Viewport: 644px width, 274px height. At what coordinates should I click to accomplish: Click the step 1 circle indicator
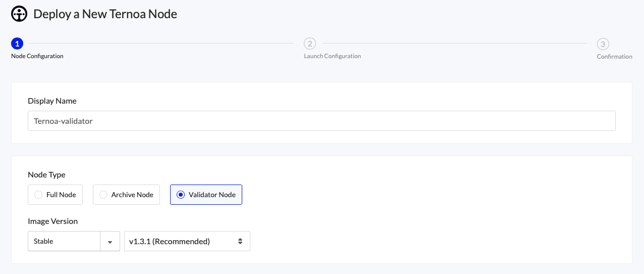(17, 43)
